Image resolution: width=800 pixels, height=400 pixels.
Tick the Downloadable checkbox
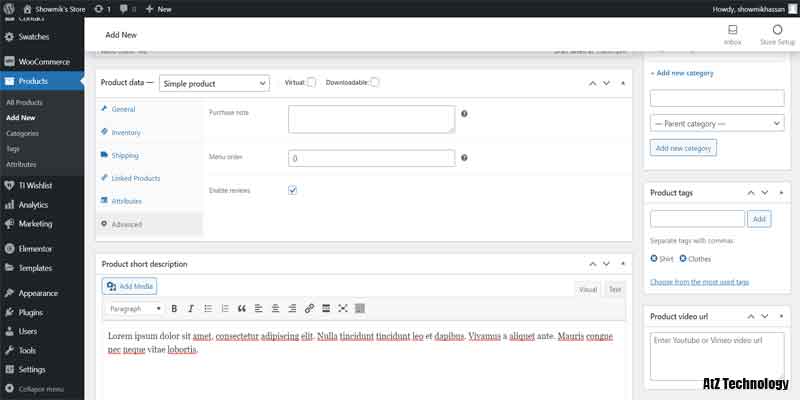pyautogui.click(x=374, y=83)
